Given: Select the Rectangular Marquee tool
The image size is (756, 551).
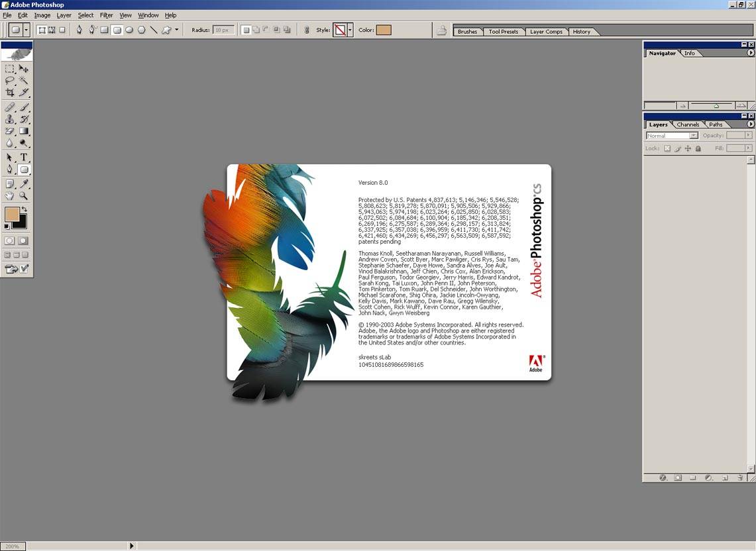Looking at the screenshot, I should click(10, 69).
